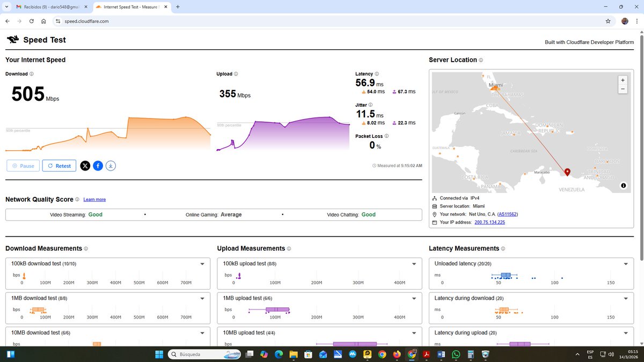Open the AS11562 network link
The width and height of the screenshot is (644, 362).
[508, 214]
